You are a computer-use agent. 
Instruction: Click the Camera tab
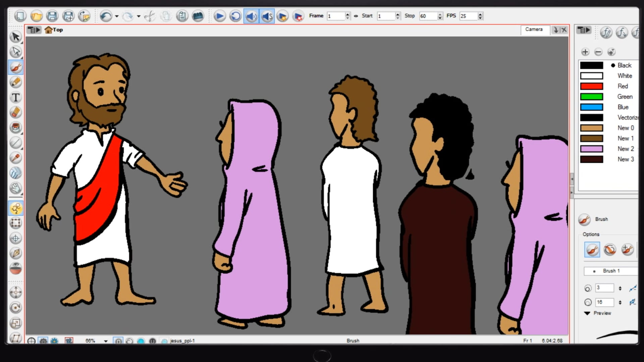(x=534, y=29)
